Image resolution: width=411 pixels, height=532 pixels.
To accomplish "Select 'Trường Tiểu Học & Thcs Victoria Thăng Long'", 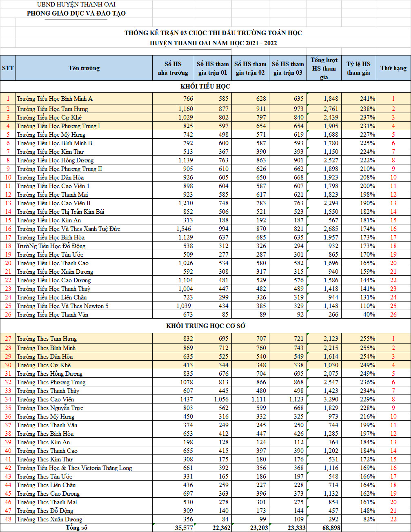I will pos(74,468).
